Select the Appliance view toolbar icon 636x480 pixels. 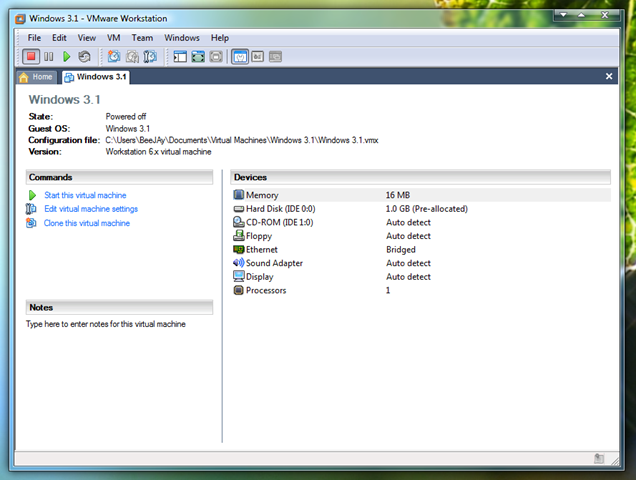tap(258, 56)
